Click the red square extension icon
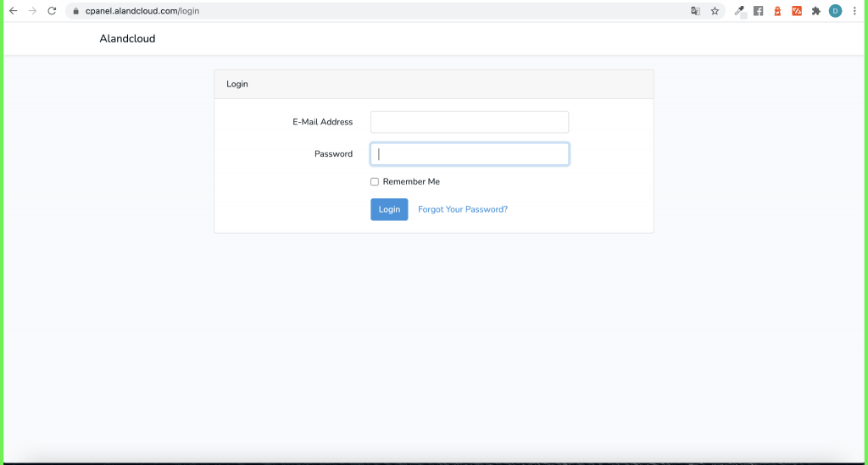868x465 pixels. tap(797, 11)
